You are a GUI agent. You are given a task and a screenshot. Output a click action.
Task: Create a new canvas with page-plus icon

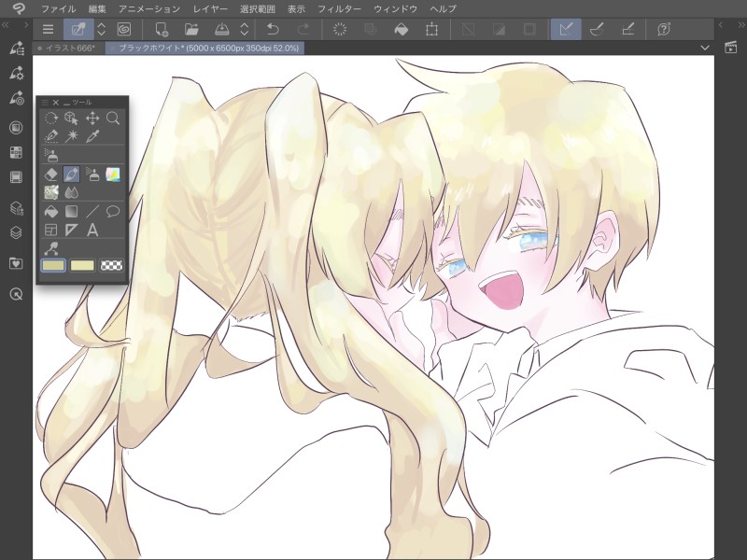pos(162,30)
